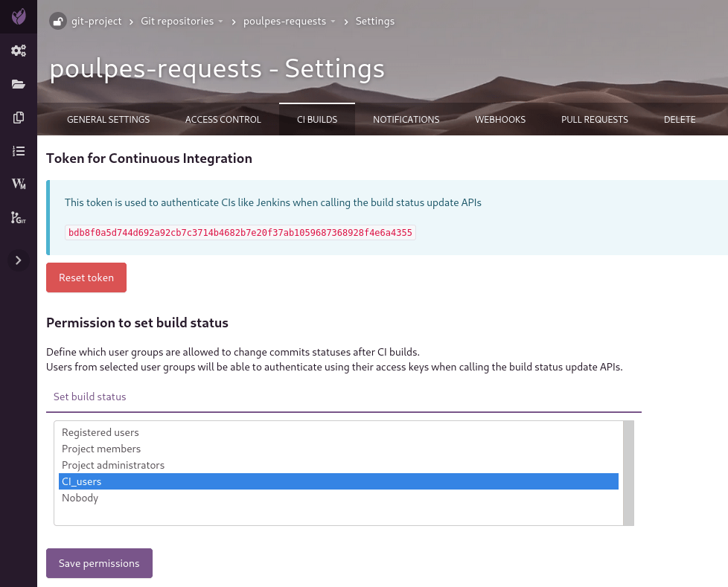Switch to the Webhooks tab

coord(500,119)
